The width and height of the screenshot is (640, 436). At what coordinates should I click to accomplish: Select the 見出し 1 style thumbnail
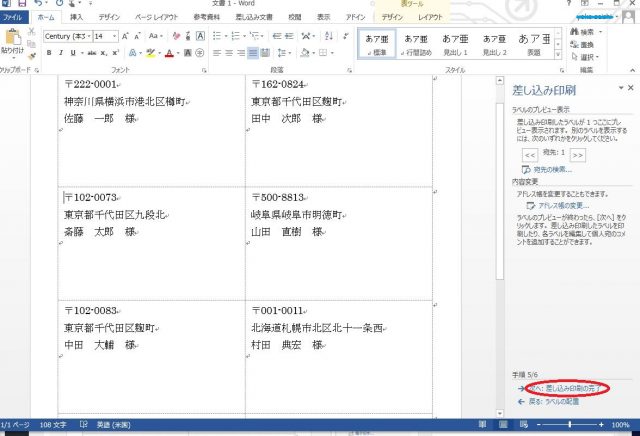[456, 43]
